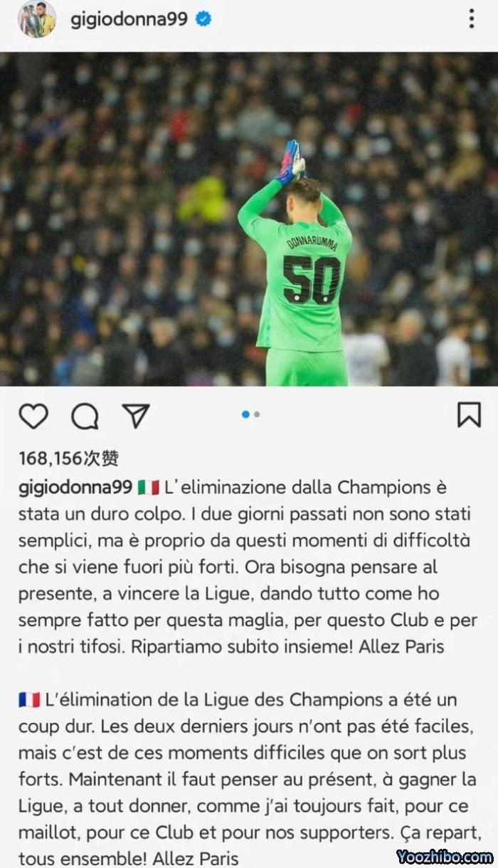Tap the Italian flag emoji in caption
The width and height of the screenshot is (498, 868).
(149, 488)
